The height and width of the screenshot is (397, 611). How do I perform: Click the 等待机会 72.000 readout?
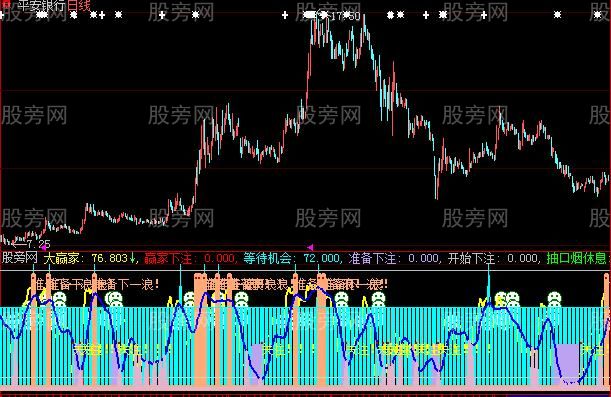[x=291, y=258]
